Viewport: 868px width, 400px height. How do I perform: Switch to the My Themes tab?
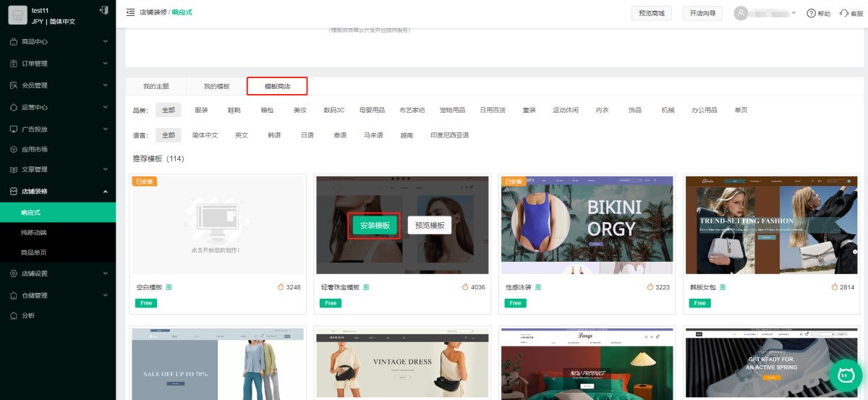(x=156, y=86)
